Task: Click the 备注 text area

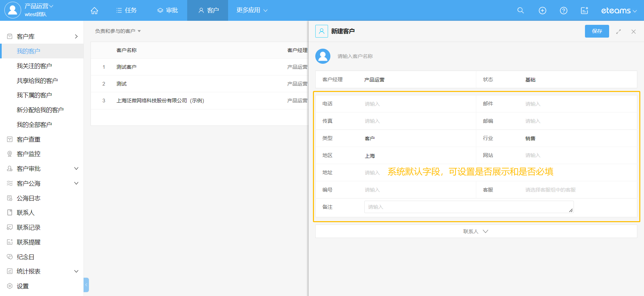Action: pos(469,207)
